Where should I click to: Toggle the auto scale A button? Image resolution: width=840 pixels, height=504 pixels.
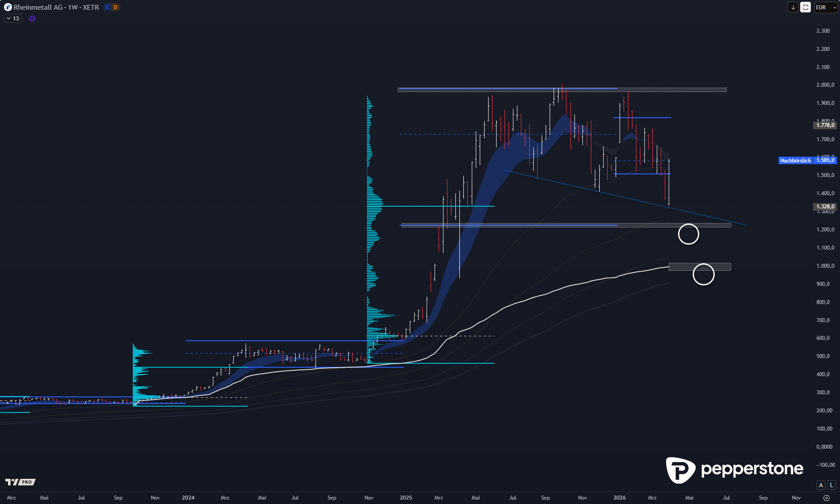click(821, 485)
